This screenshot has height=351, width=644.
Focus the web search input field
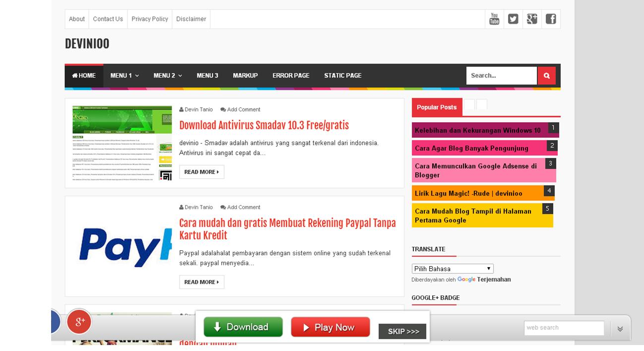(x=564, y=328)
